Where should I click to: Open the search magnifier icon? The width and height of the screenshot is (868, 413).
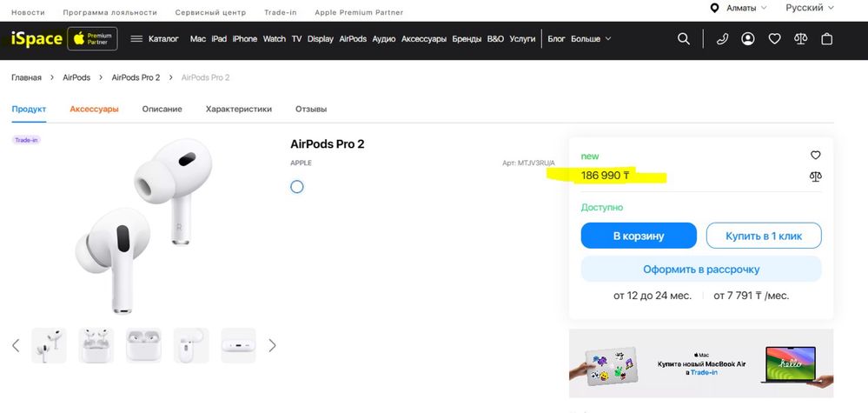pyautogui.click(x=684, y=39)
